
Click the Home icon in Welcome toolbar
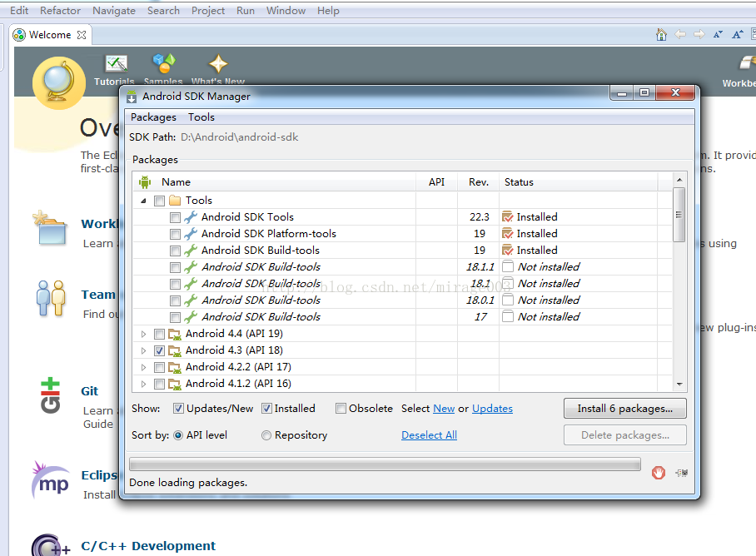661,35
